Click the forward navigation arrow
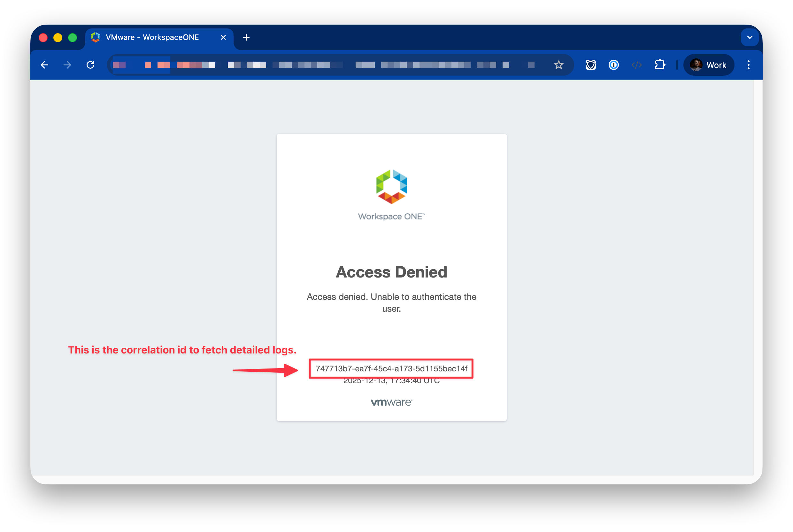Screen dimensions: 793x532 click(x=67, y=65)
